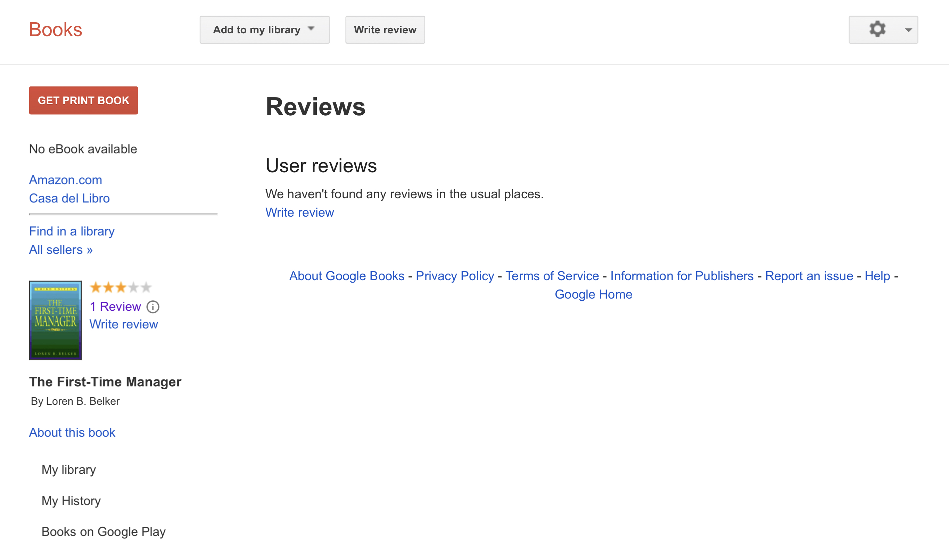Click the Books logo heading

(56, 30)
